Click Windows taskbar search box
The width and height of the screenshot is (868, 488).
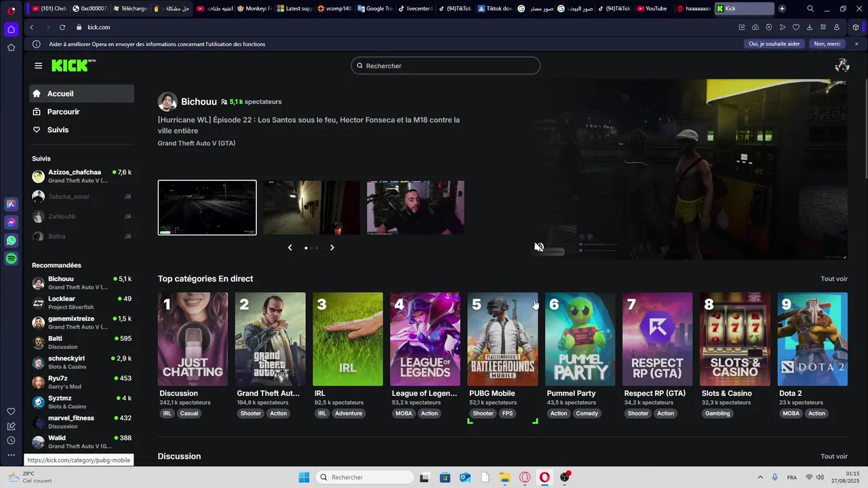point(365,477)
